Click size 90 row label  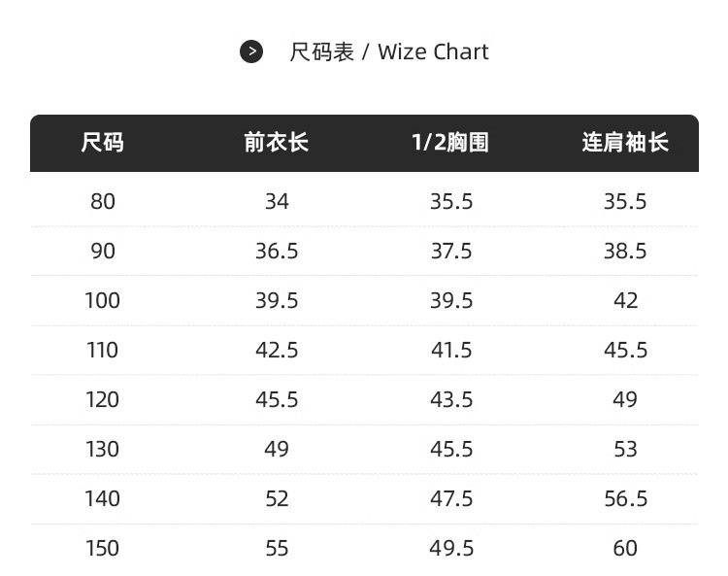click(103, 251)
